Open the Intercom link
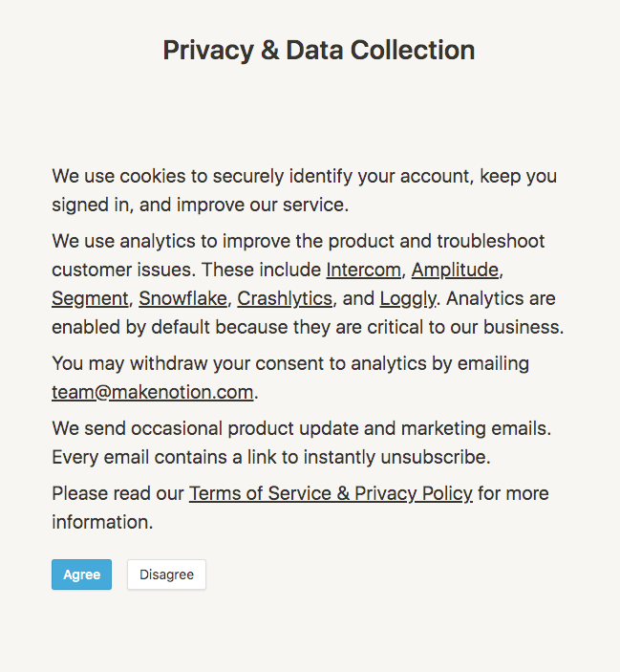Image resolution: width=620 pixels, height=672 pixels. coord(364,270)
